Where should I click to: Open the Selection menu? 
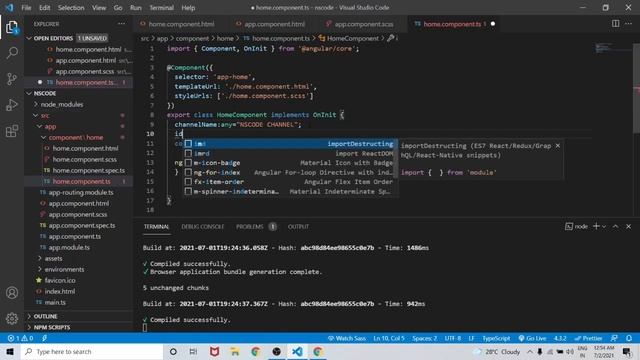(71, 8)
